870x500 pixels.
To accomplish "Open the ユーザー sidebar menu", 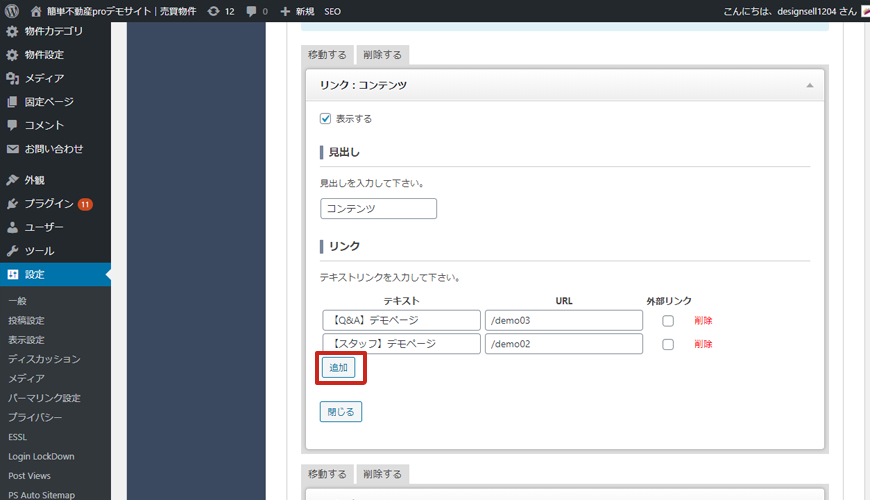I will (x=46, y=227).
